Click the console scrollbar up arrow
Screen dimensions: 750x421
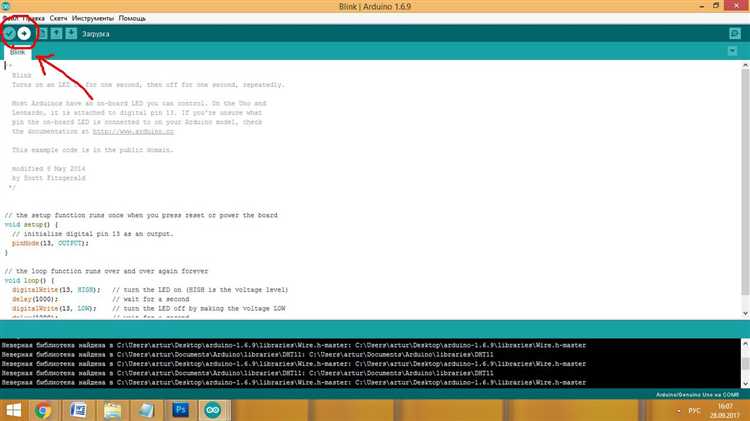(x=745, y=343)
